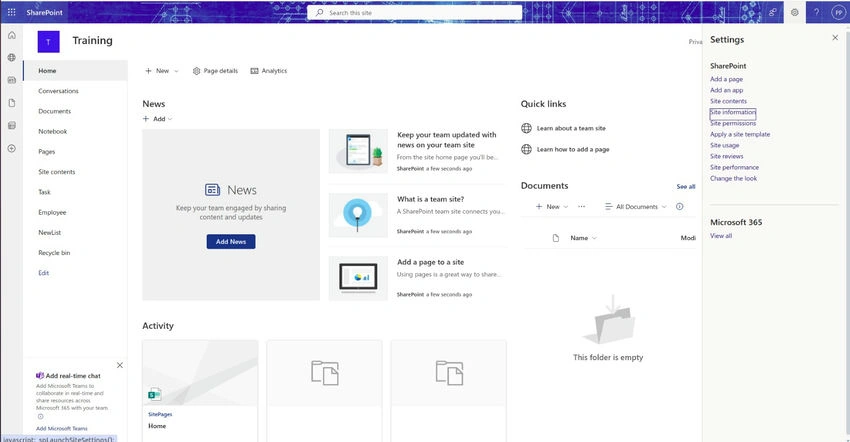Screen dimensions: 850x442
Task: Open the account profile avatar
Action: click(x=838, y=12)
